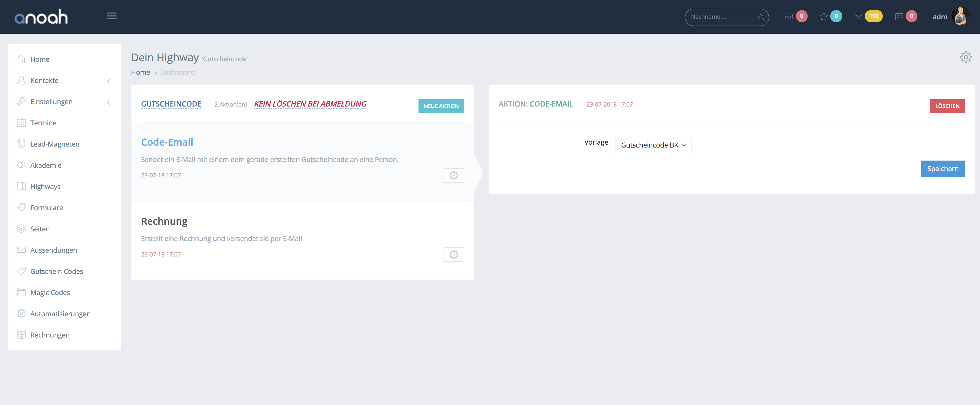980x405 pixels.
Task: Click clock icon on Rechnung action
Action: coord(453,255)
